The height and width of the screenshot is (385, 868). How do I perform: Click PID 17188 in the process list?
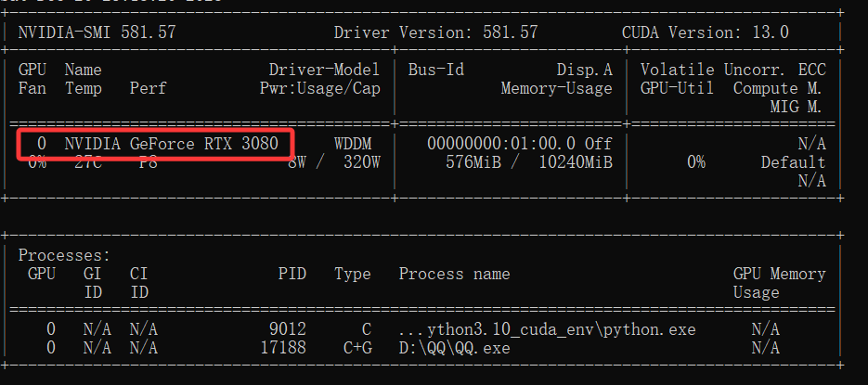coord(282,348)
